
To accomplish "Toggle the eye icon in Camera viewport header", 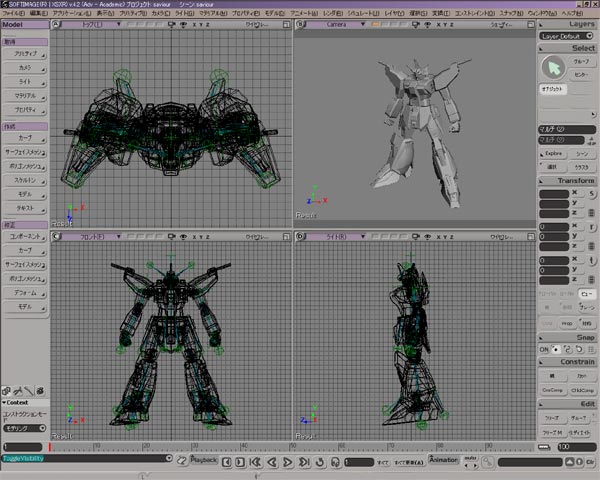I will [428, 24].
